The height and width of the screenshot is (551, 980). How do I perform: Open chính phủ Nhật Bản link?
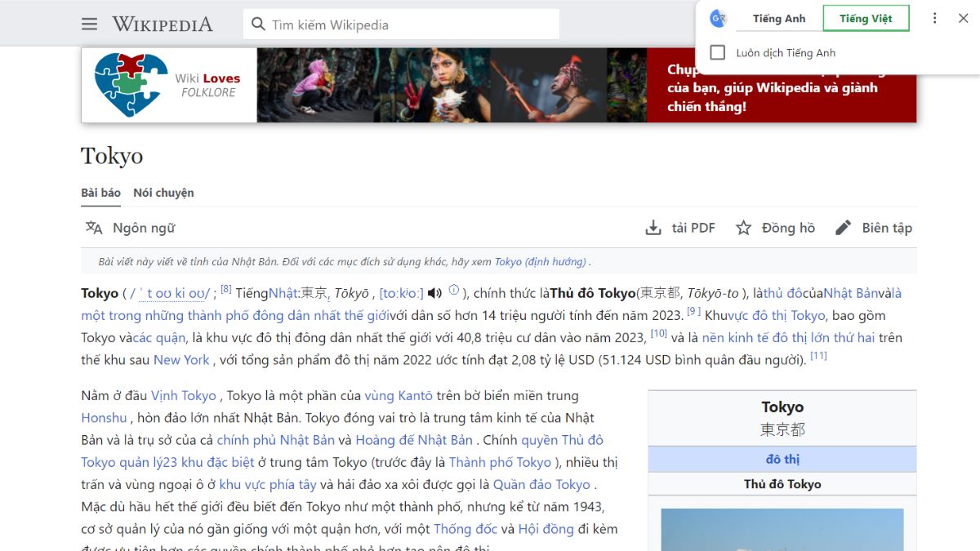click(x=276, y=439)
